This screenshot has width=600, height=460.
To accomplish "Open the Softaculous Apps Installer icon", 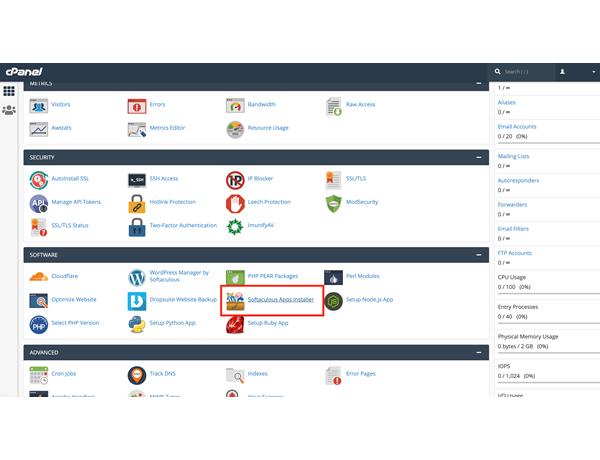I will coord(235,301).
